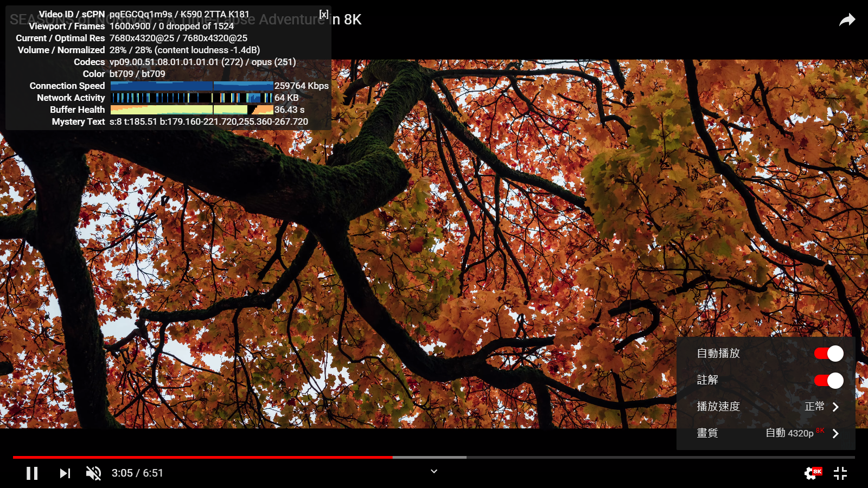Expand quality chevron next to 自動 4320p

click(835, 433)
